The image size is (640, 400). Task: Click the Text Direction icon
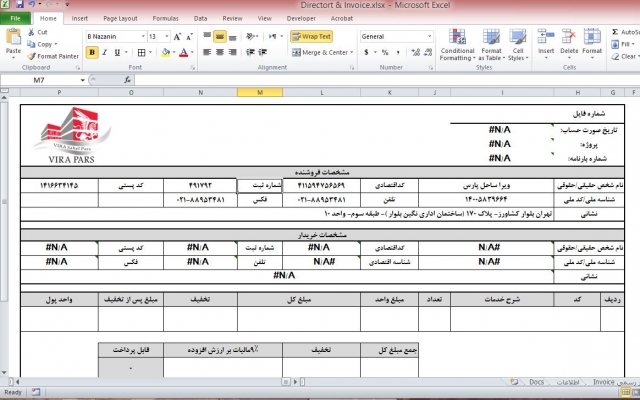(x=272, y=36)
